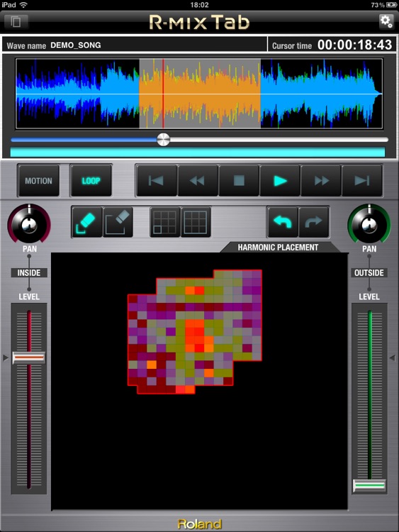Redo the last undone edit
This screenshot has height=532, width=399.
[x=313, y=222]
